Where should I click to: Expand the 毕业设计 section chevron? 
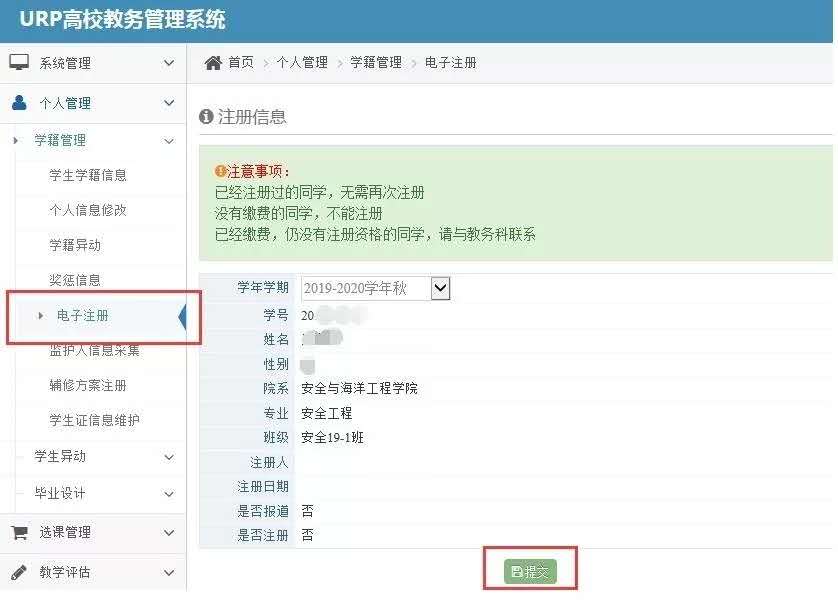[169, 494]
